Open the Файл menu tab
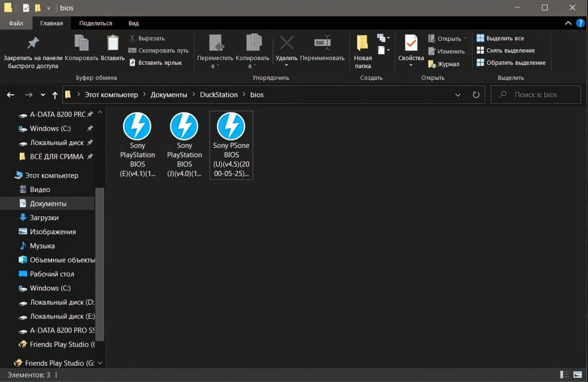The height and width of the screenshot is (382, 588). pos(16,23)
